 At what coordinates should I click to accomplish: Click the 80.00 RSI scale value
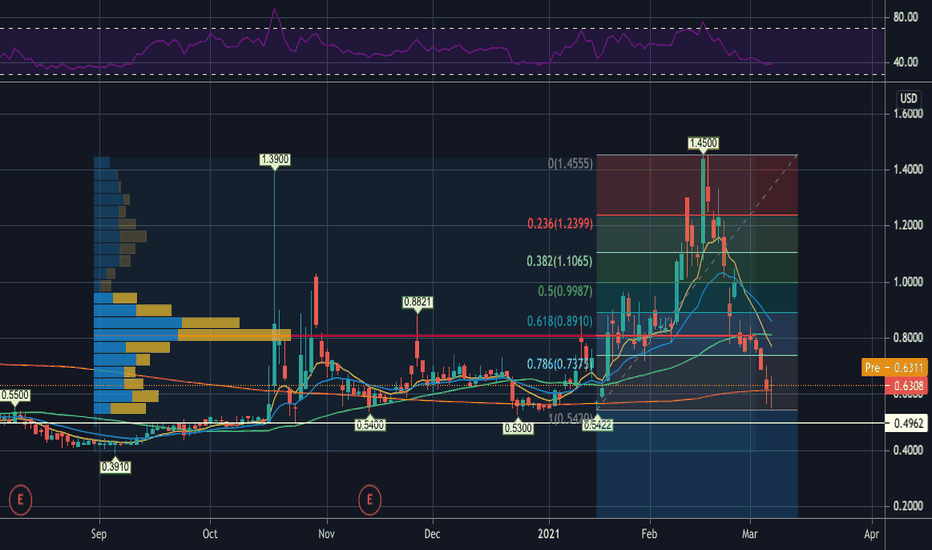(x=905, y=17)
